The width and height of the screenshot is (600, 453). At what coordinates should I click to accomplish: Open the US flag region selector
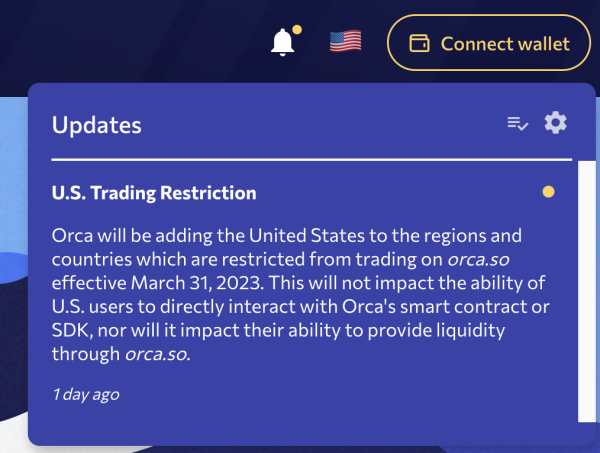coord(345,42)
